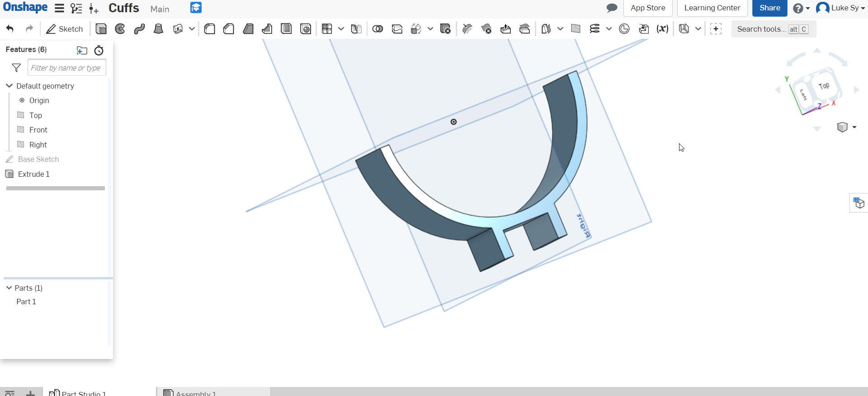Select the Plane tool icon
This screenshot has height=396, width=868.
click(x=576, y=29)
